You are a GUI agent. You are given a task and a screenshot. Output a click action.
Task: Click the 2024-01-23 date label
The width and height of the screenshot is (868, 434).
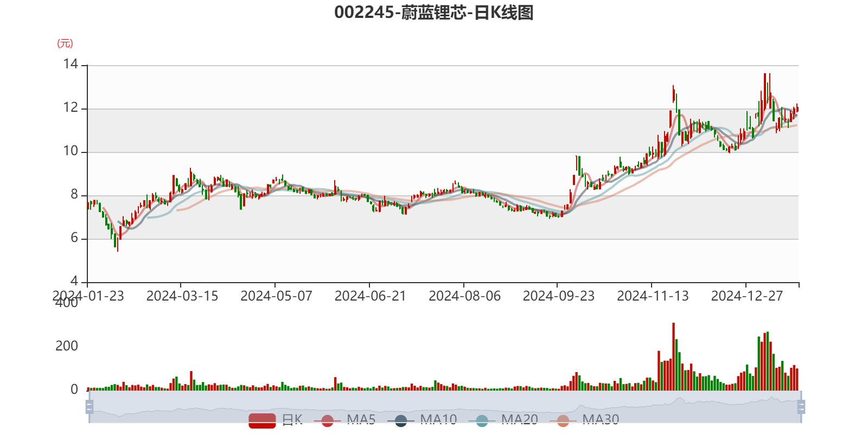click(x=88, y=296)
